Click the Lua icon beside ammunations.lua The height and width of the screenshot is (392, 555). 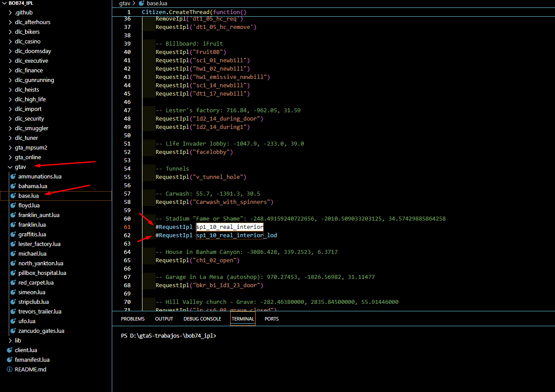coord(13,176)
